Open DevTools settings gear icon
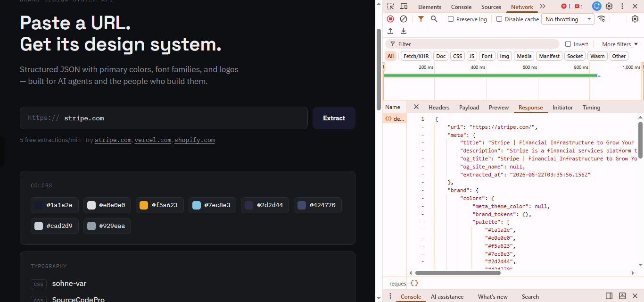This screenshot has height=302, width=644. coord(609,7)
